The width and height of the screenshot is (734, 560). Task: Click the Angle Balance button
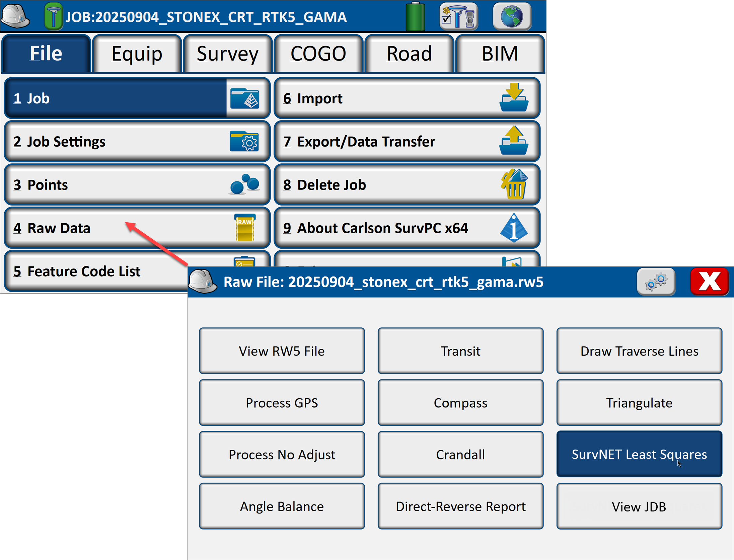[282, 506]
